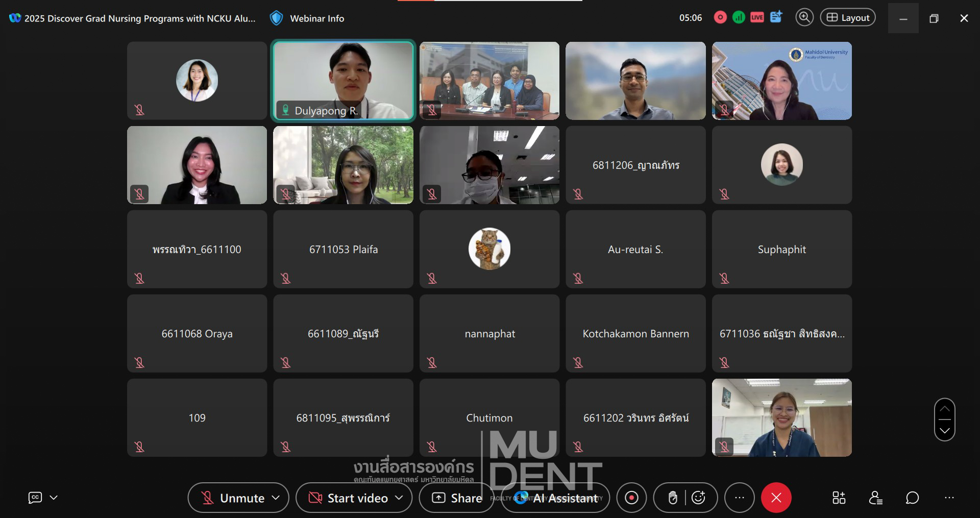Open the Chat panel

(x=912, y=498)
